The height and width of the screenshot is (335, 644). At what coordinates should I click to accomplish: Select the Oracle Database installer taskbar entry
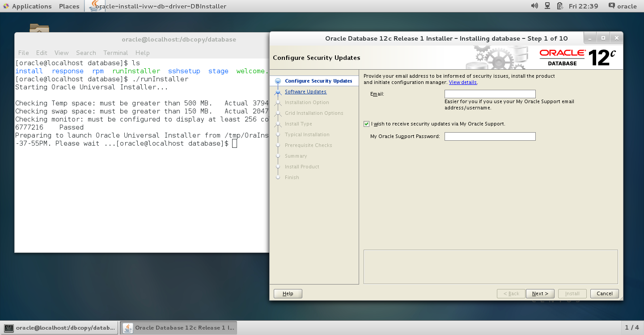point(178,328)
